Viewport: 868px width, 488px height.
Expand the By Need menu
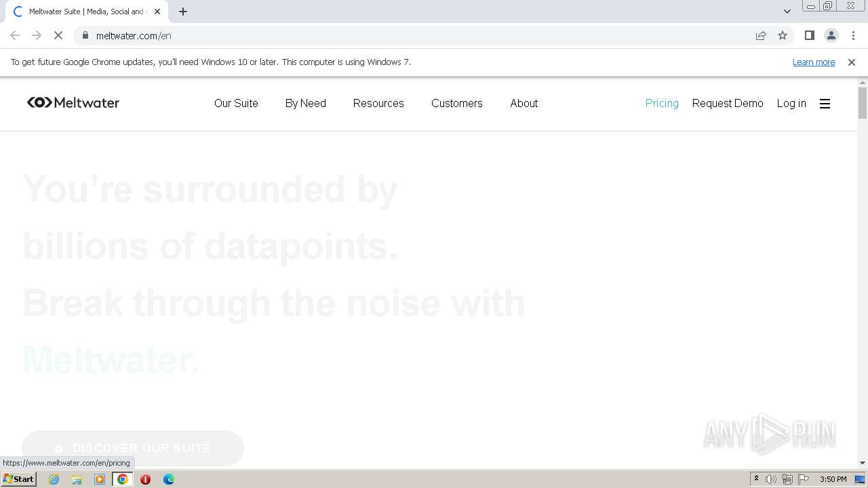[306, 103]
